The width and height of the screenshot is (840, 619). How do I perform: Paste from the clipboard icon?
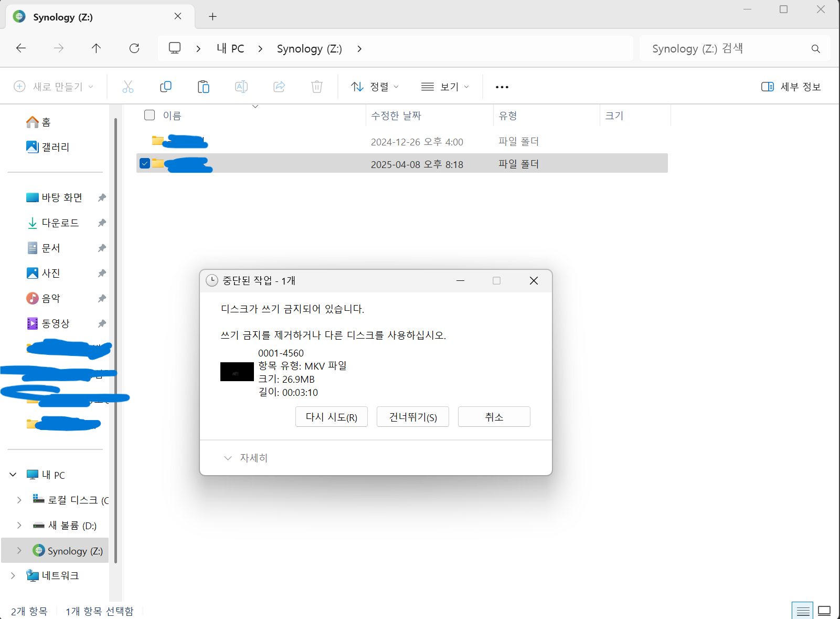click(204, 87)
